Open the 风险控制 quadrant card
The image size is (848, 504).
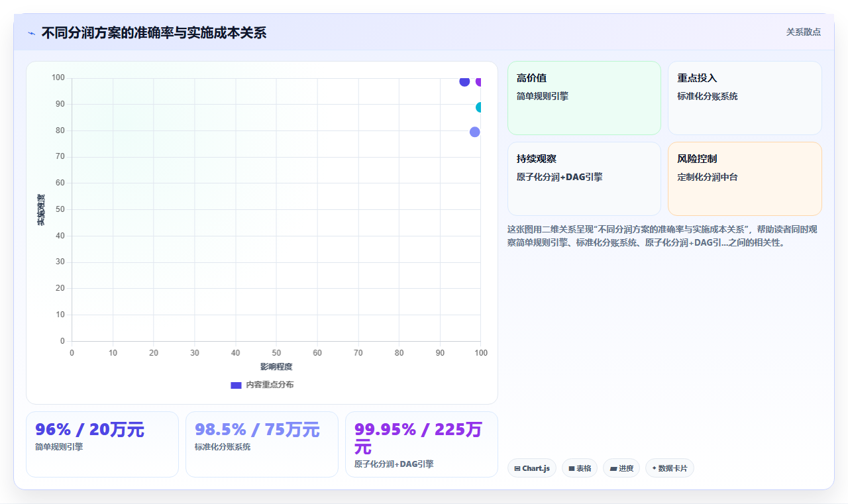745,179
